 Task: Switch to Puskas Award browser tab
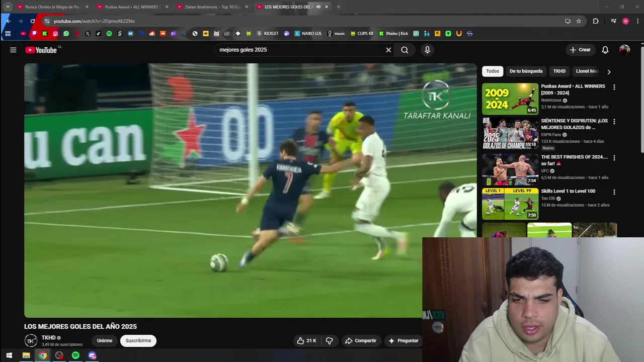pyautogui.click(x=132, y=7)
